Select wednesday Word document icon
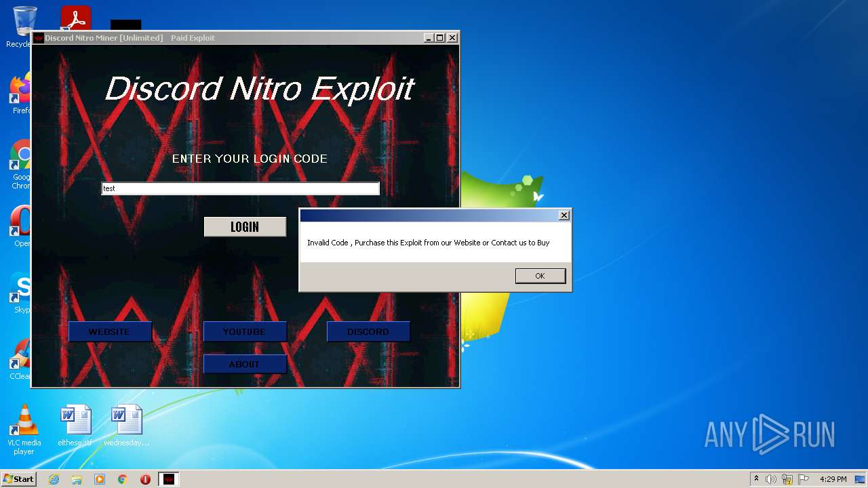 coord(126,426)
